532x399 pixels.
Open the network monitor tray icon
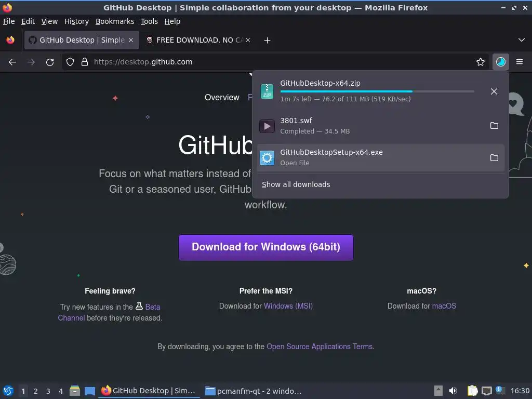(486, 391)
